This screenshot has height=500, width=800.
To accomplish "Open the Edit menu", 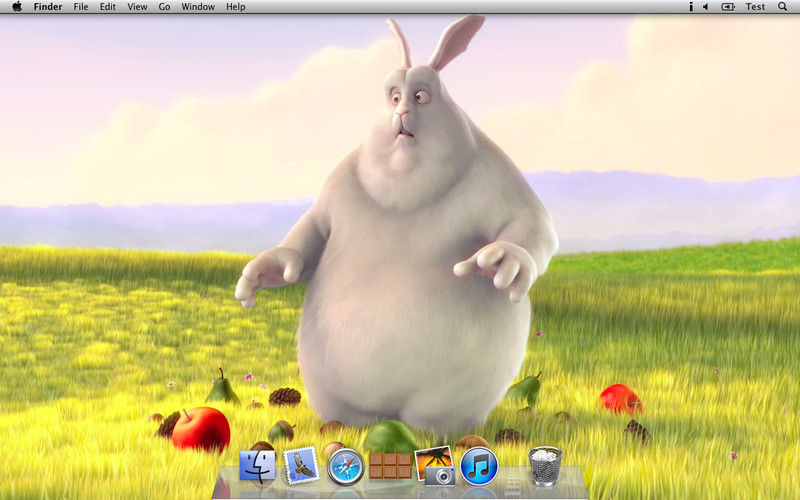I will point(108,7).
